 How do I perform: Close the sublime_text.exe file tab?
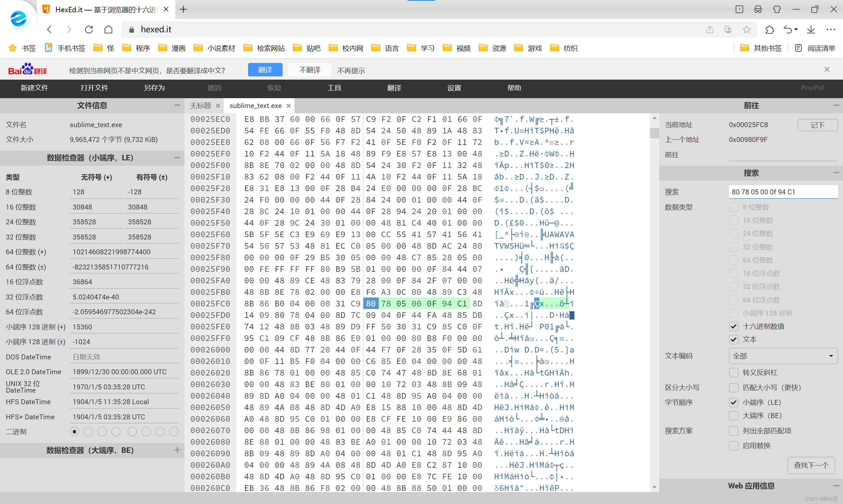(x=288, y=106)
